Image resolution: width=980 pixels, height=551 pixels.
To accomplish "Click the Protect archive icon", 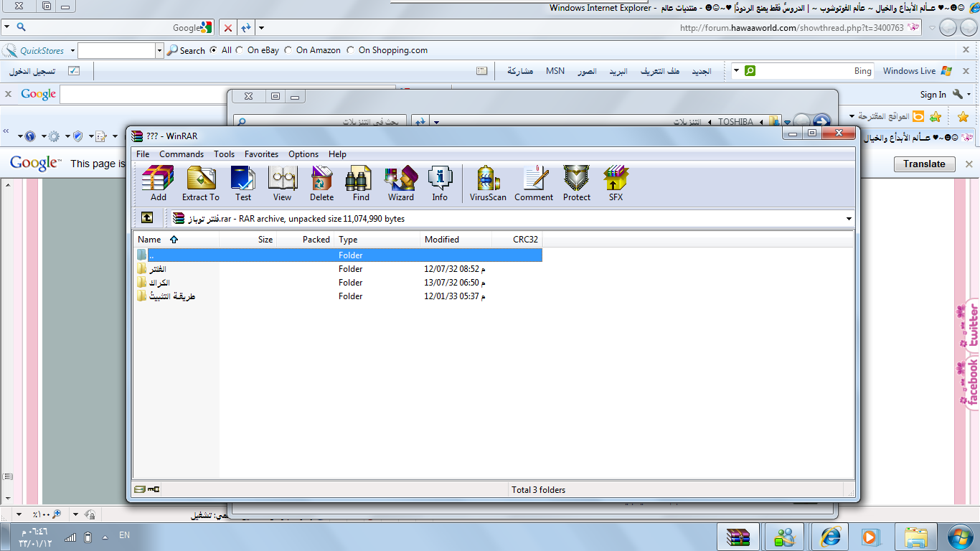I will pos(576,183).
